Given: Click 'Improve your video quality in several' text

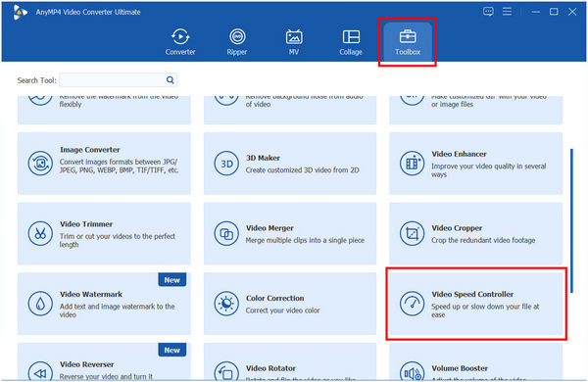Looking at the screenshot, I should click(488, 167).
